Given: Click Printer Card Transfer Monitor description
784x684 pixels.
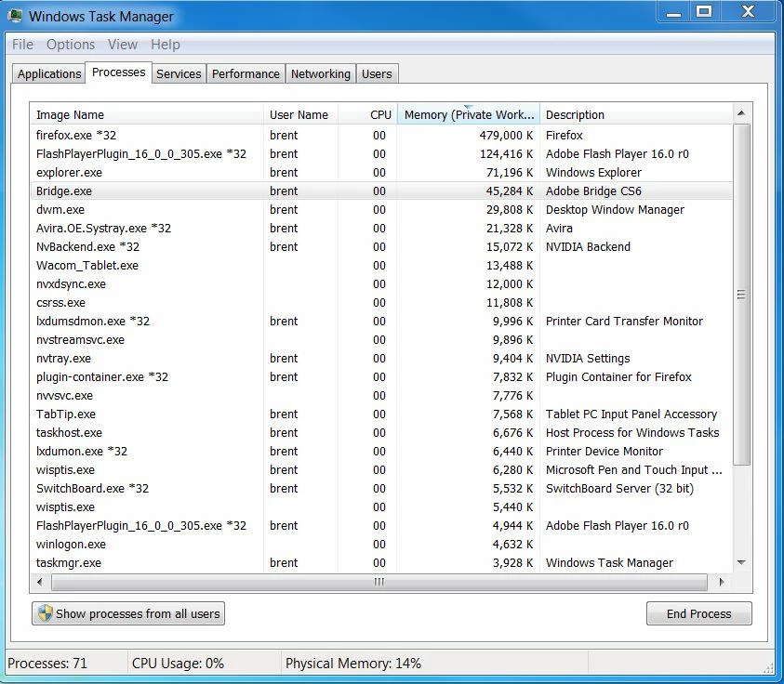Looking at the screenshot, I should coord(624,322).
